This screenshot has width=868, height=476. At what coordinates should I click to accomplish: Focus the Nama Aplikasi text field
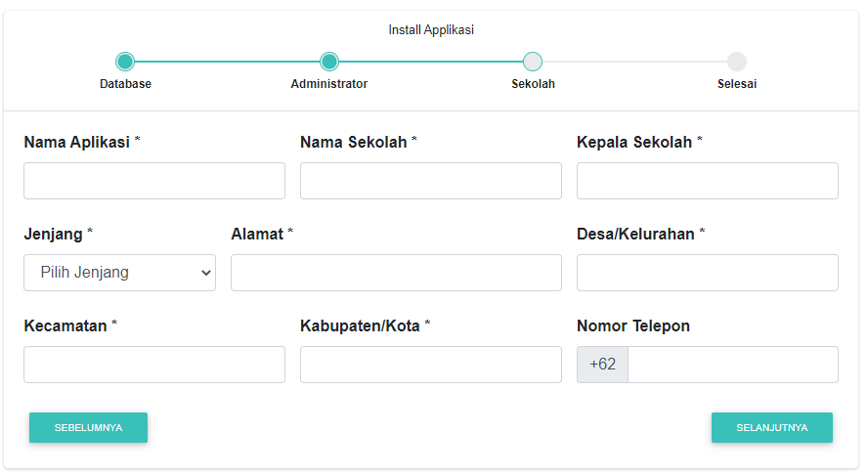(x=154, y=181)
